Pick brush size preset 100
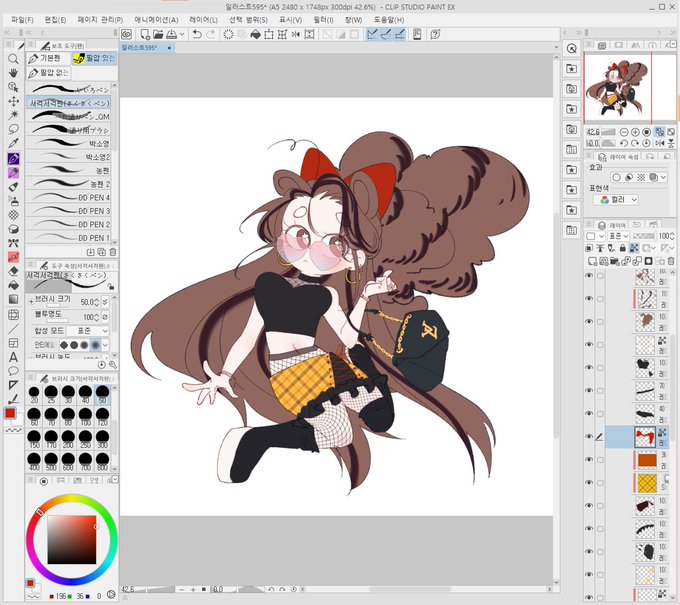 85,416
